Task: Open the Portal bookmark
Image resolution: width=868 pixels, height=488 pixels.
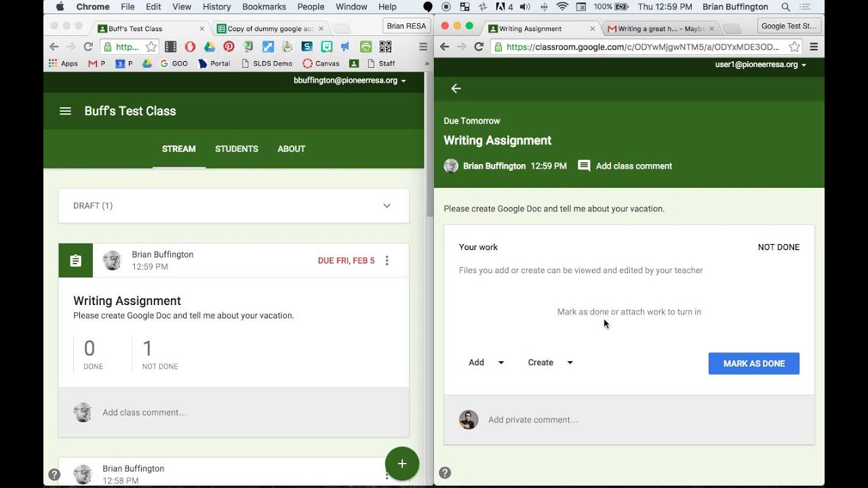Action: click(214, 64)
